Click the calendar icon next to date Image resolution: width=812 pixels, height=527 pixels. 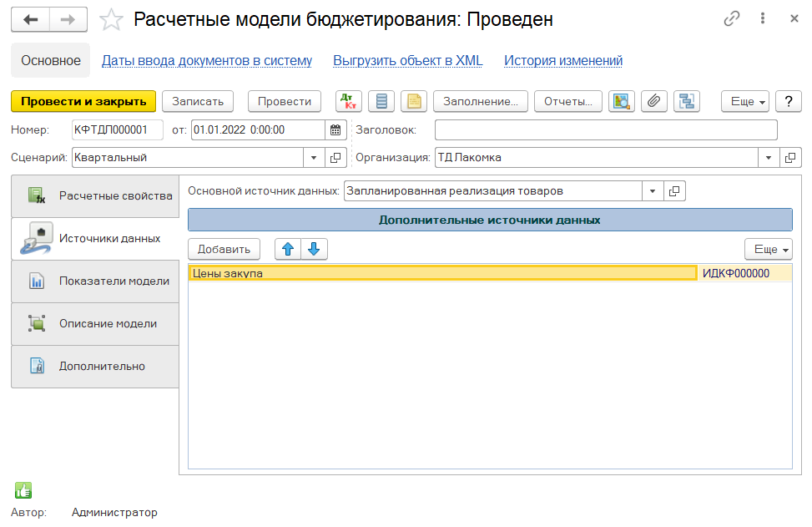point(335,129)
